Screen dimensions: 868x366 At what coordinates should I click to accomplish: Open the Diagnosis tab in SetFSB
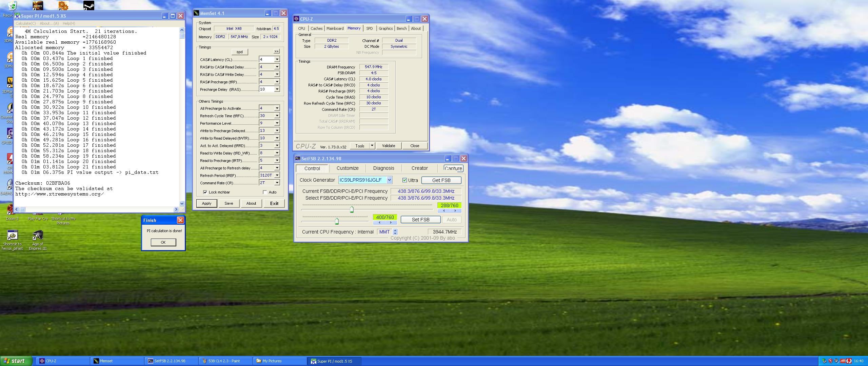pos(383,168)
